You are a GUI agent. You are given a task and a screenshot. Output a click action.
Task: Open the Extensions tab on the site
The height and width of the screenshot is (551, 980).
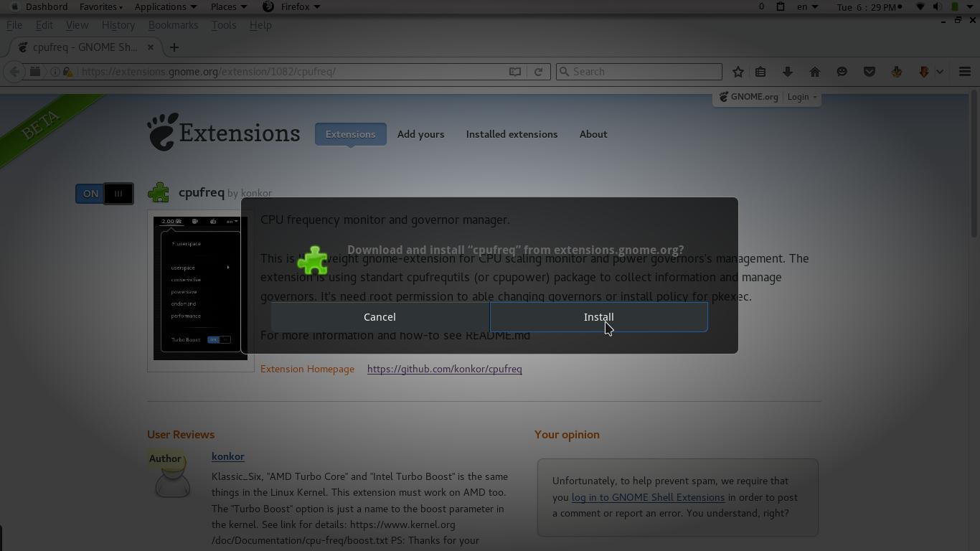pyautogui.click(x=350, y=134)
